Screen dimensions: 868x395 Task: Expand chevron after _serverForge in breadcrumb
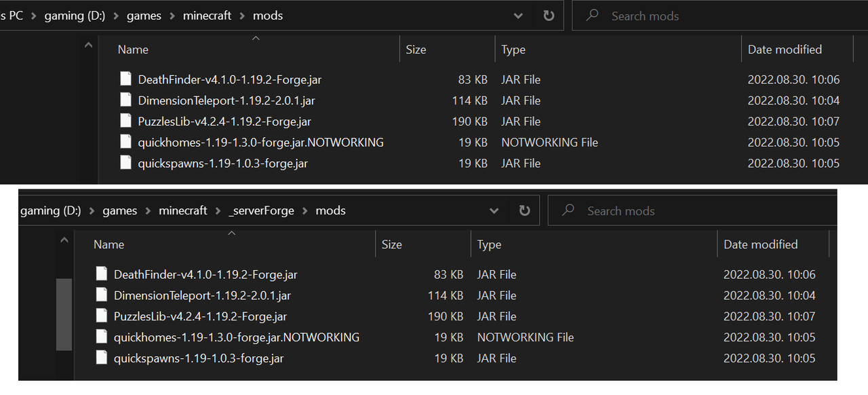(x=305, y=211)
